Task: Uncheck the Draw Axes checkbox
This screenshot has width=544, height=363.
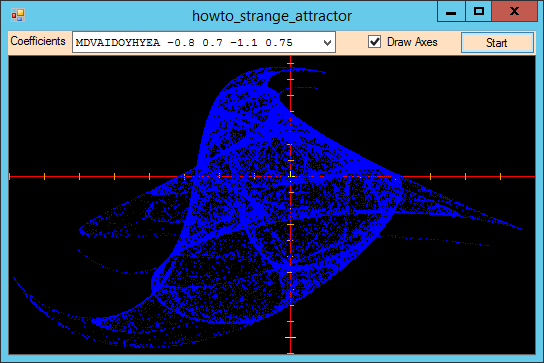Action: click(x=374, y=42)
